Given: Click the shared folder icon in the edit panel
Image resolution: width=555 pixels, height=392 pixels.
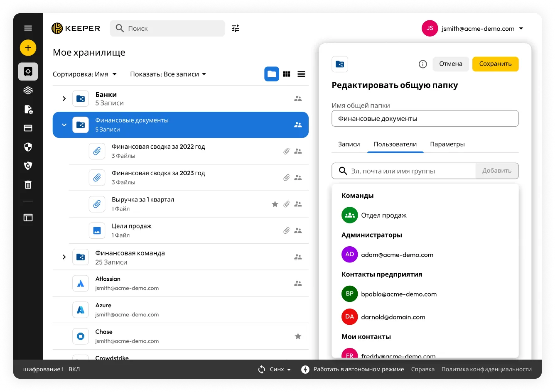Looking at the screenshot, I should (340, 64).
